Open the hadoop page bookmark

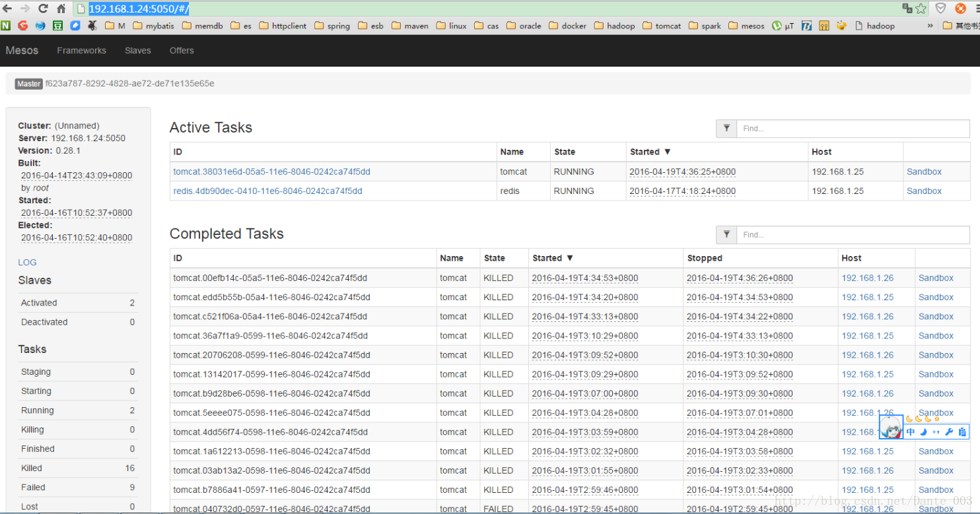point(875,26)
